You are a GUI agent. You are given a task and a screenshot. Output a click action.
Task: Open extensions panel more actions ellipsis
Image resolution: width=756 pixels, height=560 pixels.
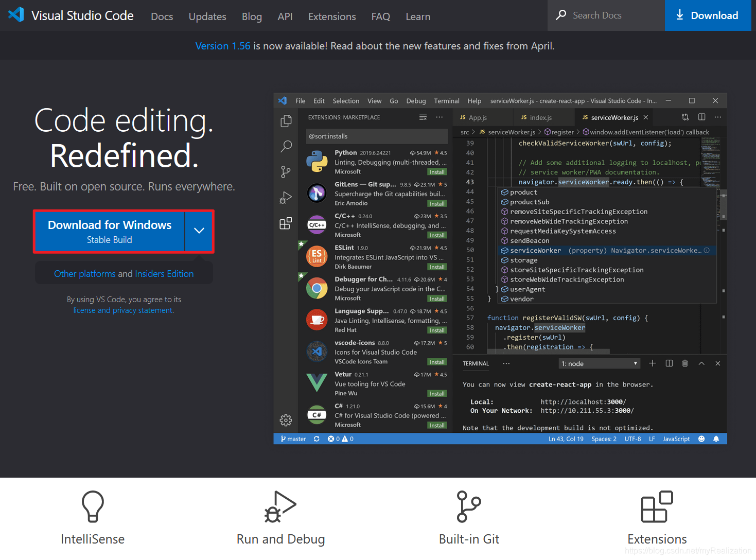pyautogui.click(x=439, y=117)
